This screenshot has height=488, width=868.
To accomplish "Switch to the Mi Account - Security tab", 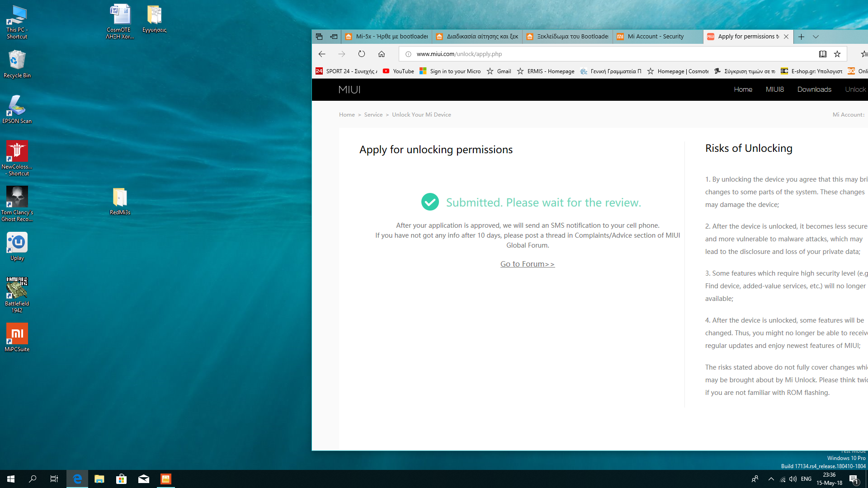I will click(655, 37).
